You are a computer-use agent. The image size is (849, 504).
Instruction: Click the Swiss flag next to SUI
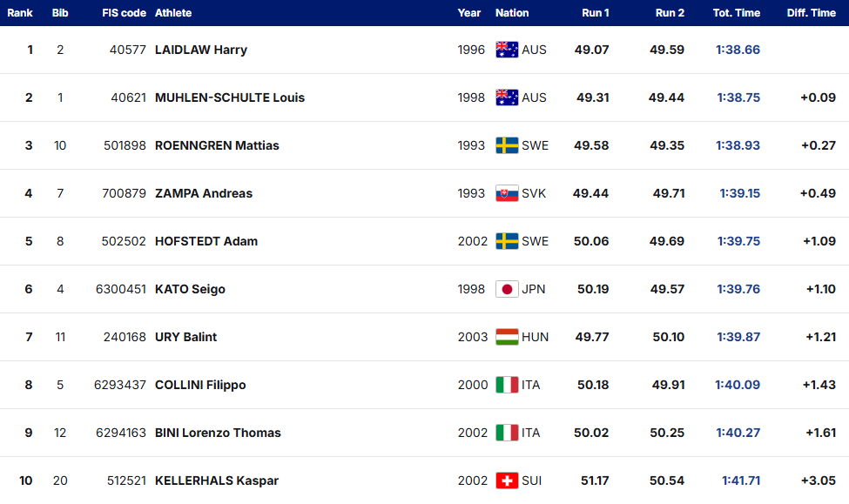click(x=507, y=480)
